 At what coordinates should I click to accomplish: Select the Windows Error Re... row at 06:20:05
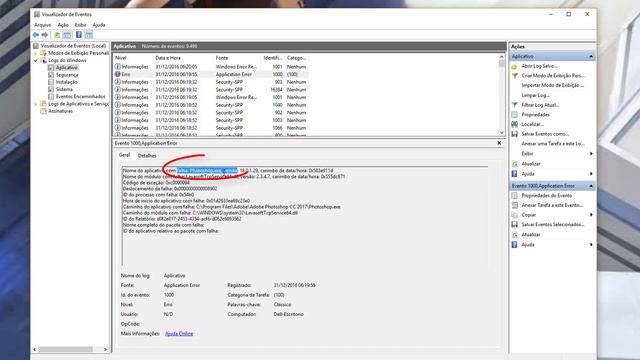pyautogui.click(x=210, y=67)
